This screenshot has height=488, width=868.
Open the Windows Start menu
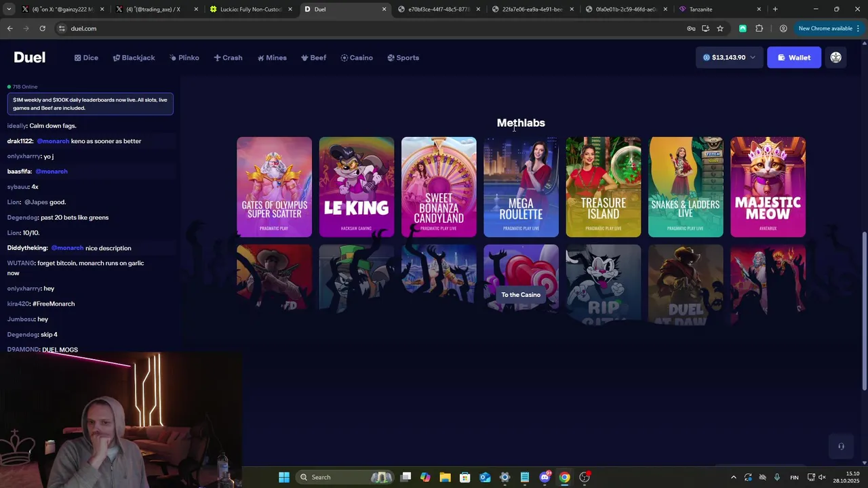click(284, 477)
